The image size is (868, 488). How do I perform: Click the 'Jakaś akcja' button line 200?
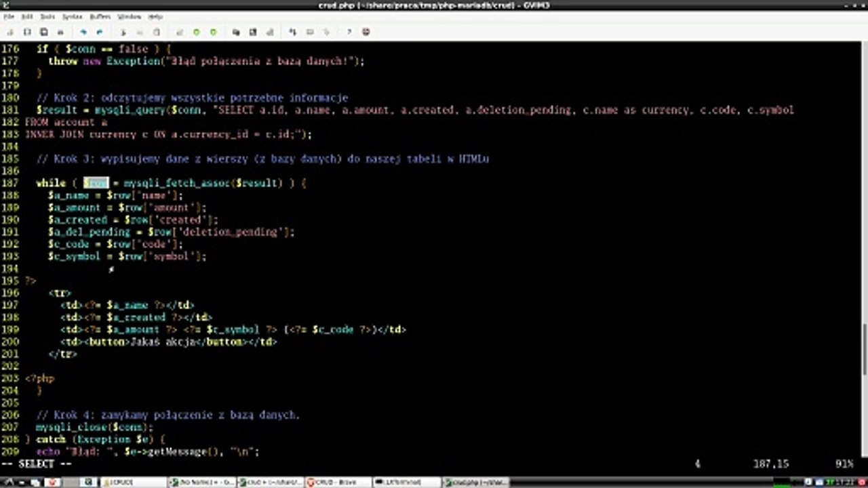[169, 342]
